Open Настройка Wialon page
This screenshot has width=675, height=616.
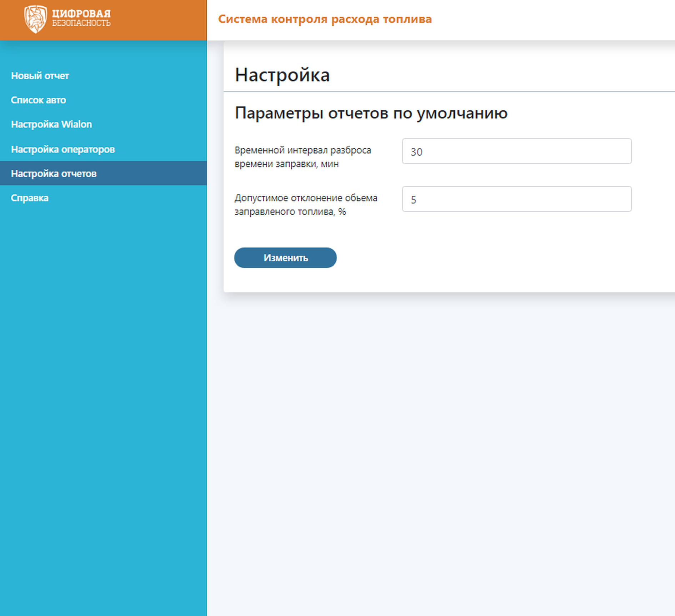[x=51, y=124]
